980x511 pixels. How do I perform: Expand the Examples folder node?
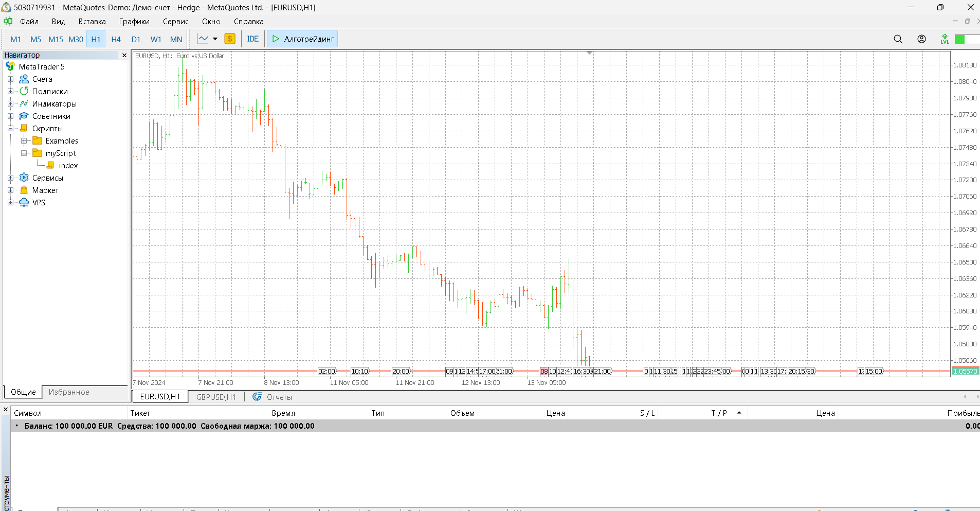[x=24, y=141]
